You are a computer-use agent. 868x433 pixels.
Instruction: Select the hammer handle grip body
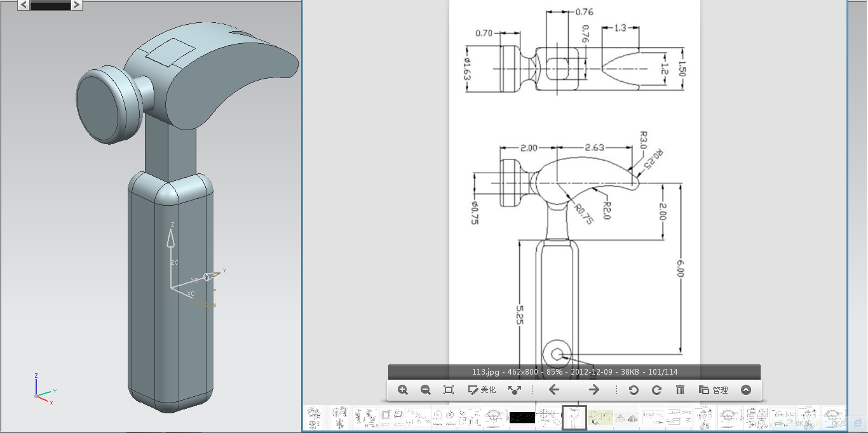(x=170, y=292)
